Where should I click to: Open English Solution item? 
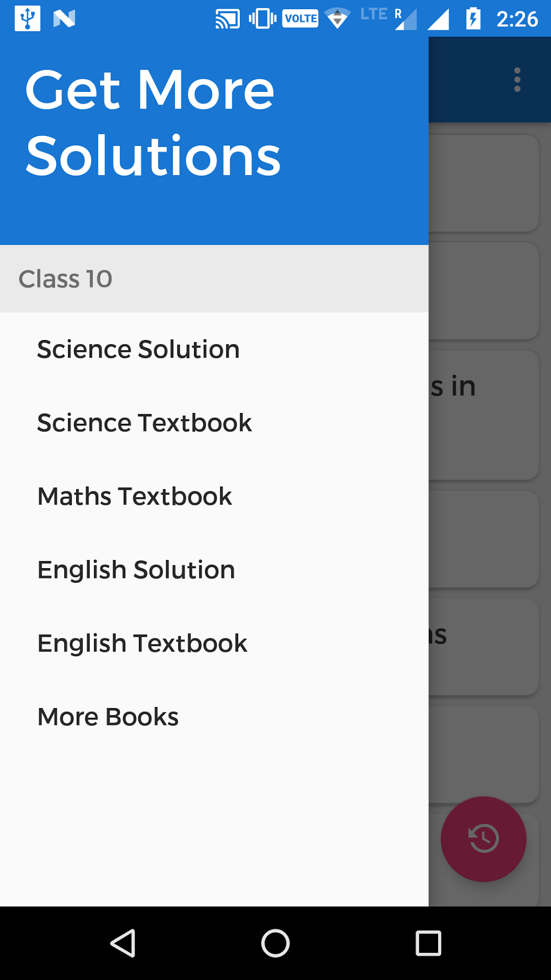(136, 570)
